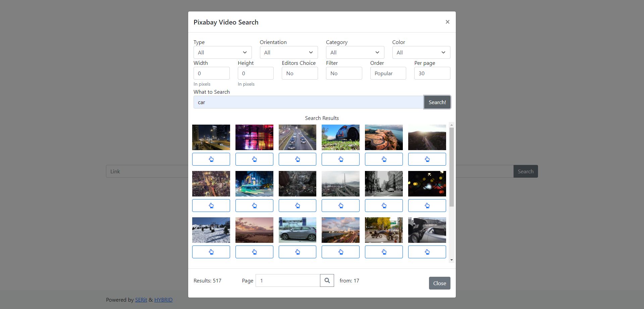Close the Pixabay Video Search dialog with X
This screenshot has width=644, height=309.
447,22
